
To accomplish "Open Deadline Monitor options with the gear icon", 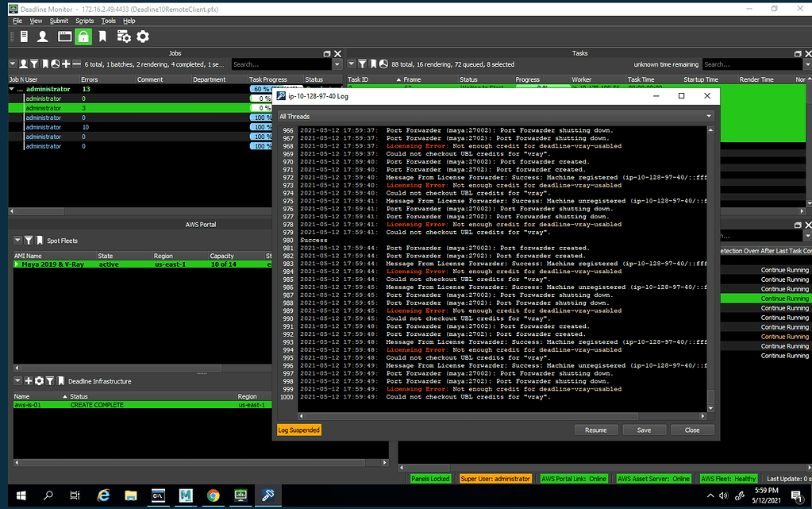I will pyautogui.click(x=143, y=37).
